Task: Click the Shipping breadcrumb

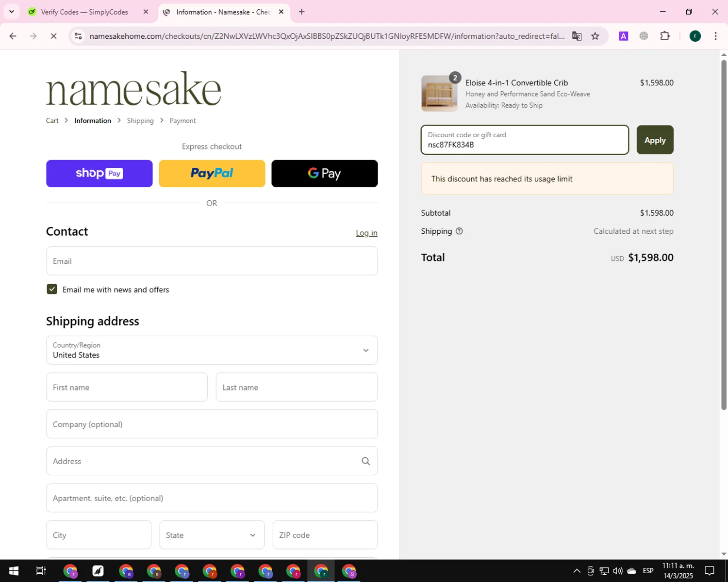Action: click(140, 121)
